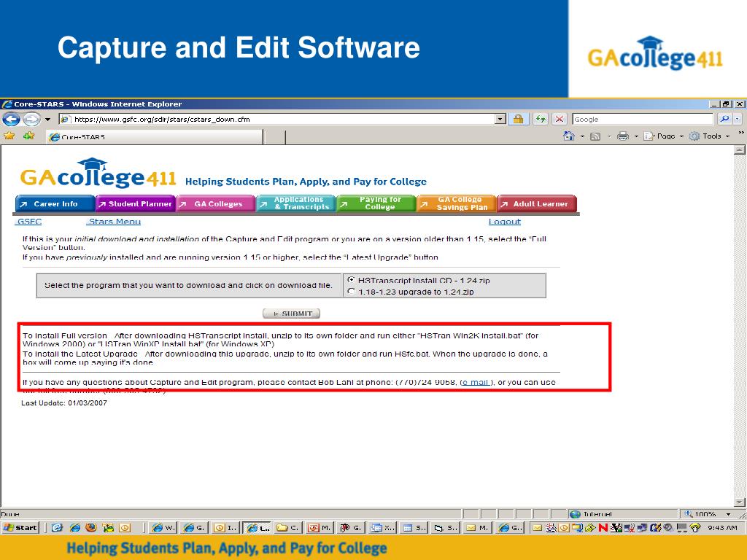Click the Logout link
Viewport: 747px width, 560px height.
tap(505, 222)
